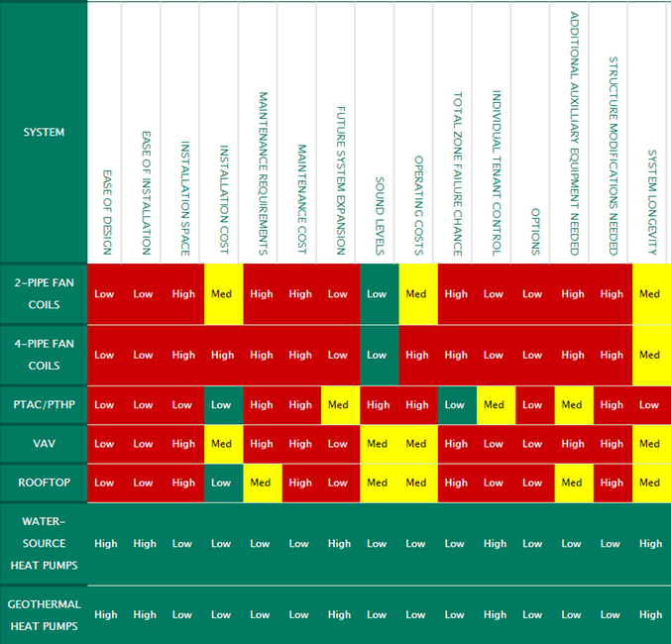
Task: Click Geothermal Heat Pumps' Future System Expansion cell
Action: (x=339, y=614)
